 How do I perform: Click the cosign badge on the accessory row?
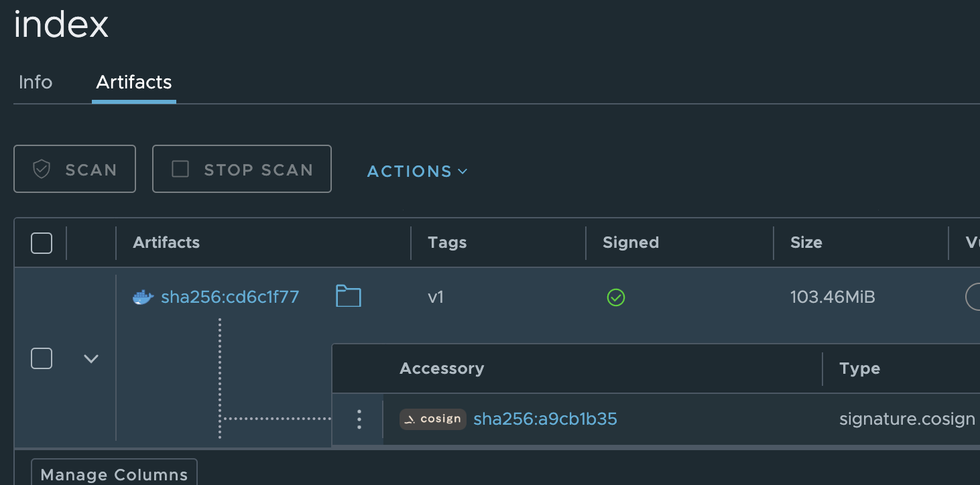[432, 419]
